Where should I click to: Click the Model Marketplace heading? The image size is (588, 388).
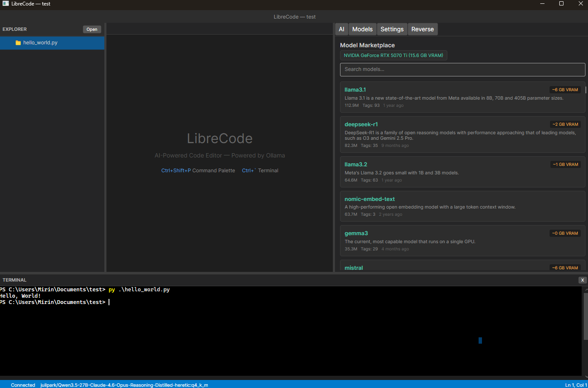pos(367,45)
